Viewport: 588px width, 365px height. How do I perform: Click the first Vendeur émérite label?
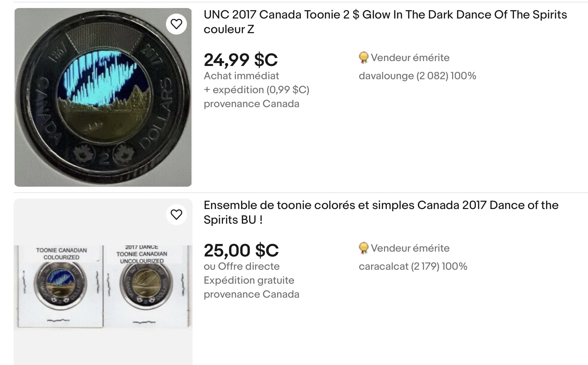click(x=410, y=58)
